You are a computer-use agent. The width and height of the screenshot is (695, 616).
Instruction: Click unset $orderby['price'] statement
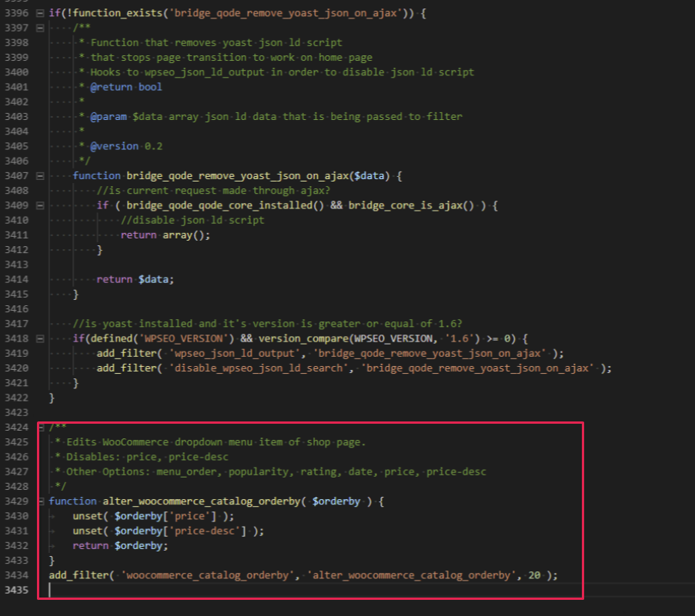click(153, 516)
